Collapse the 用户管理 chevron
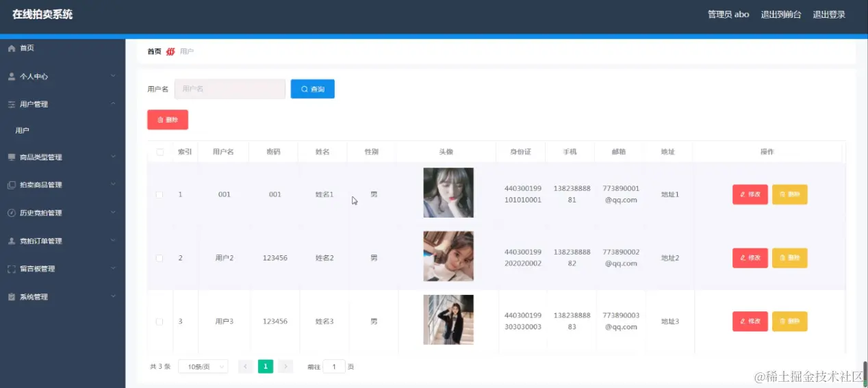 (113, 103)
